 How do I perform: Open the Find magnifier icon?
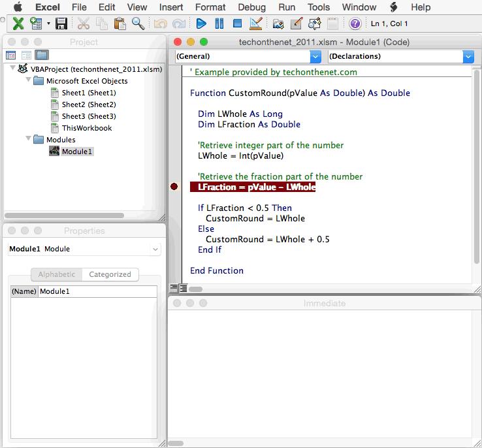tap(138, 24)
